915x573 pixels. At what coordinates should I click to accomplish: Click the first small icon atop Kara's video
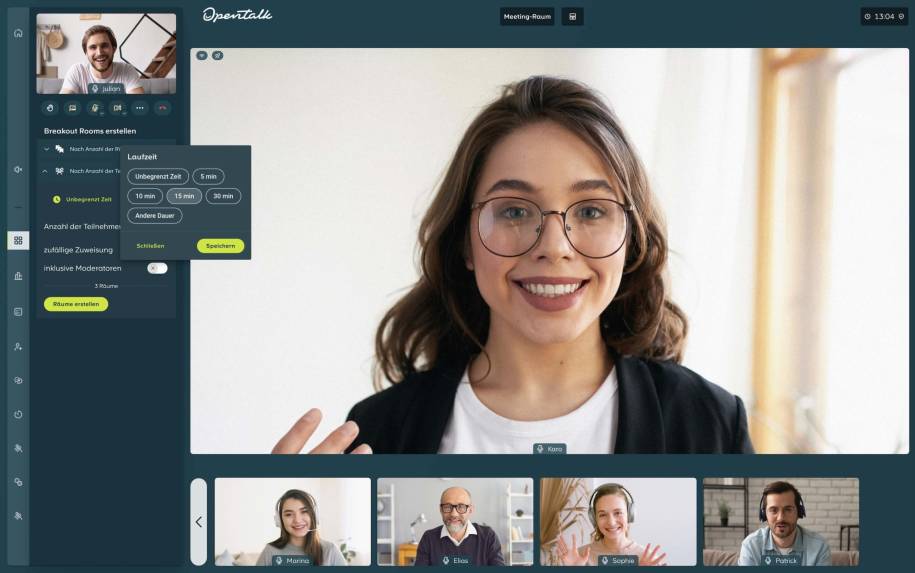(202, 55)
